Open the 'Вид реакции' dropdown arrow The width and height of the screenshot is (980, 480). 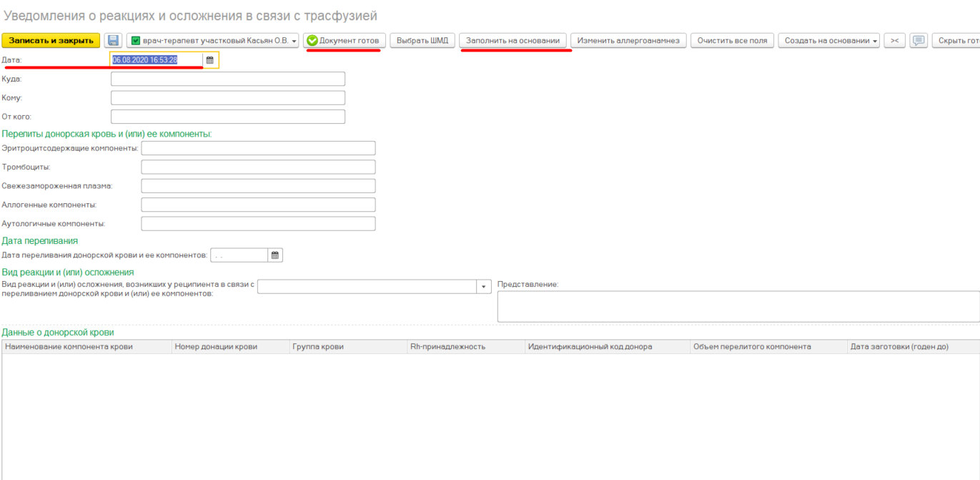pos(484,287)
